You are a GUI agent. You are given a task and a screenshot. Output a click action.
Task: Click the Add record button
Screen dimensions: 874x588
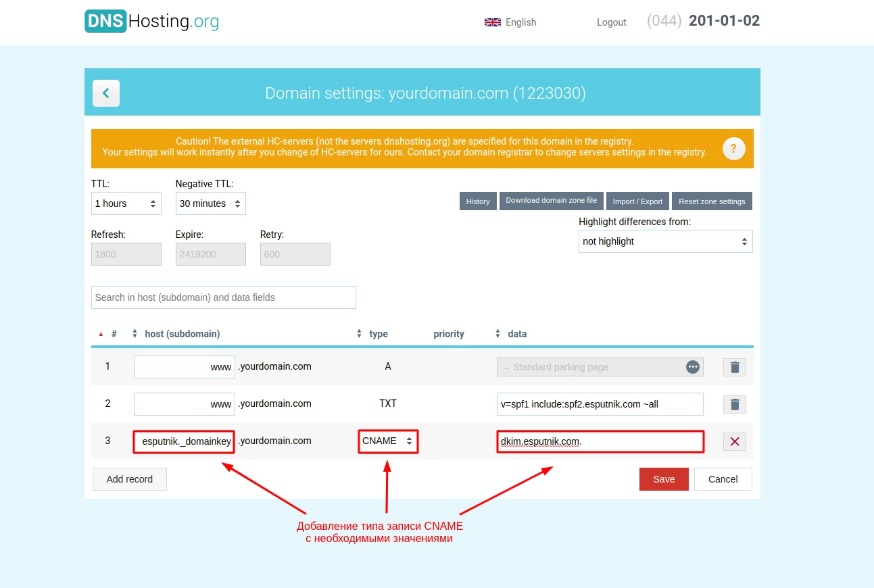pos(130,479)
